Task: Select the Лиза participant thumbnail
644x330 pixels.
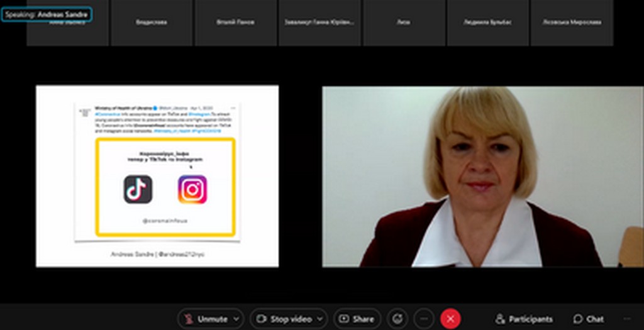Action: [x=404, y=23]
